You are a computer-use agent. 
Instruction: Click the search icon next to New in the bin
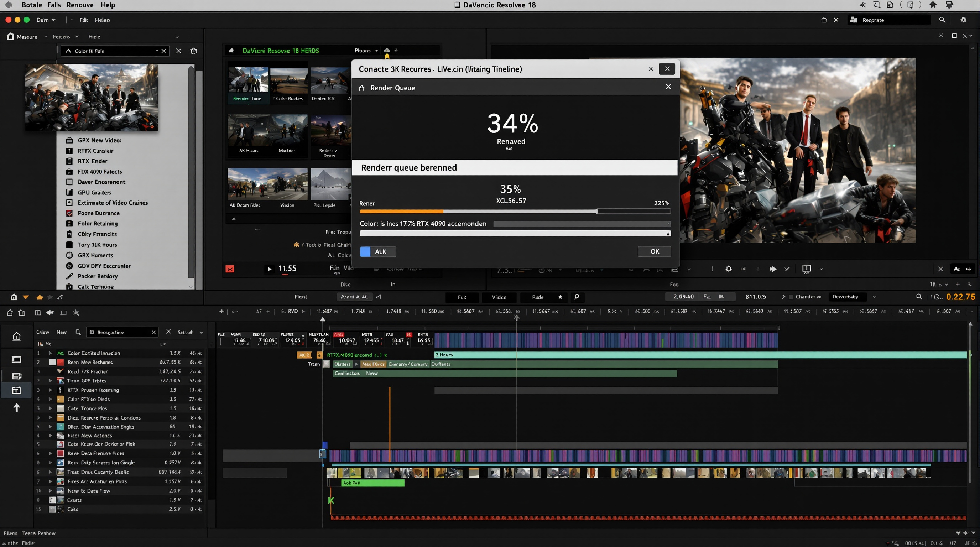[x=78, y=332]
